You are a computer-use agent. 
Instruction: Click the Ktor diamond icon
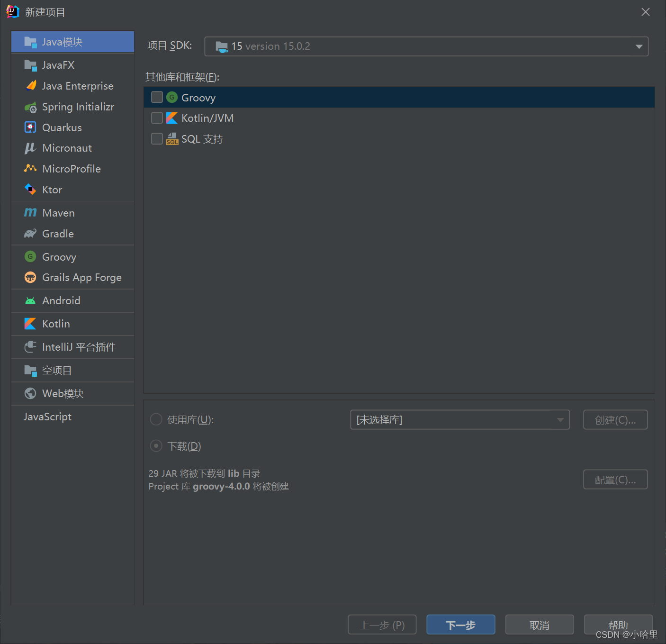pos(30,189)
